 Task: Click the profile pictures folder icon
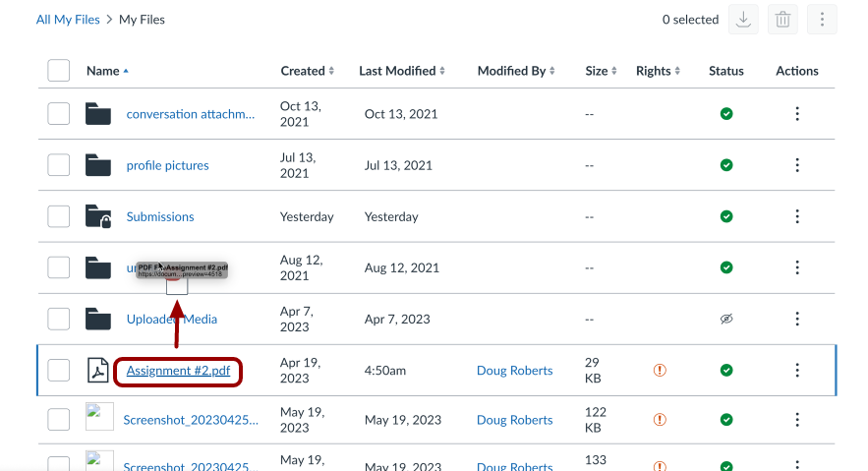pyautogui.click(x=98, y=165)
